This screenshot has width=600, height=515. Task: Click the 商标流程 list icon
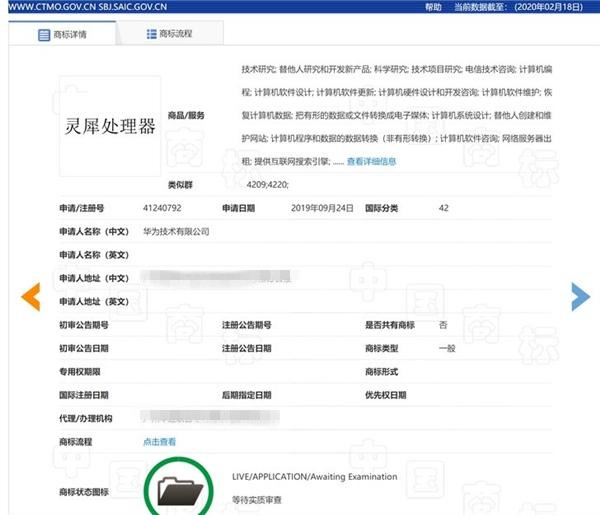point(152,34)
